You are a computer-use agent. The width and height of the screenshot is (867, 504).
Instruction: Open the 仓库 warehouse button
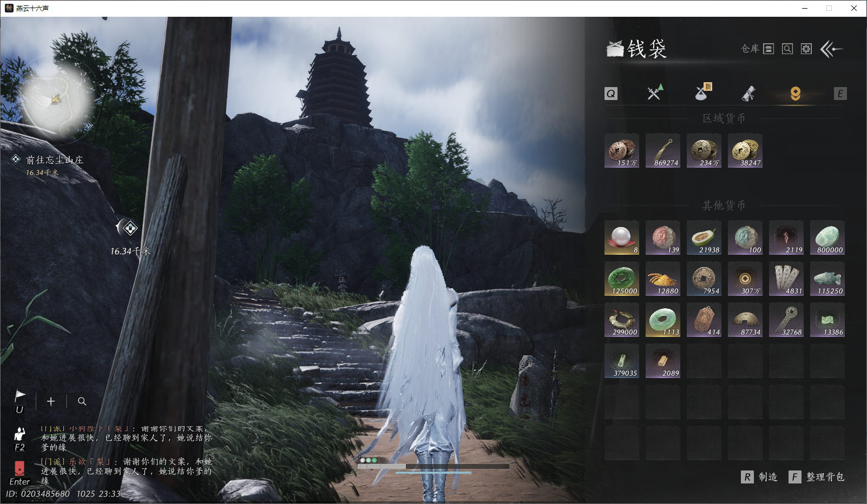click(757, 49)
